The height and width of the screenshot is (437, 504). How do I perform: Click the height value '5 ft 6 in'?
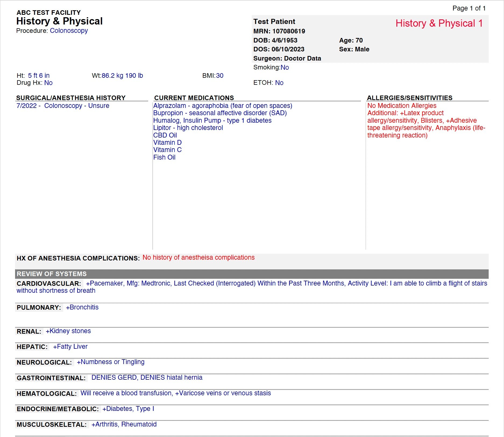click(39, 76)
